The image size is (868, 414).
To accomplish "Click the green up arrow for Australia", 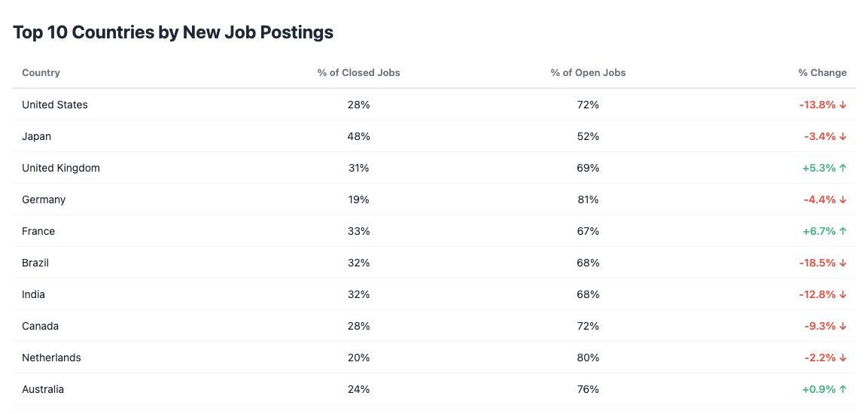I will click(x=843, y=390).
